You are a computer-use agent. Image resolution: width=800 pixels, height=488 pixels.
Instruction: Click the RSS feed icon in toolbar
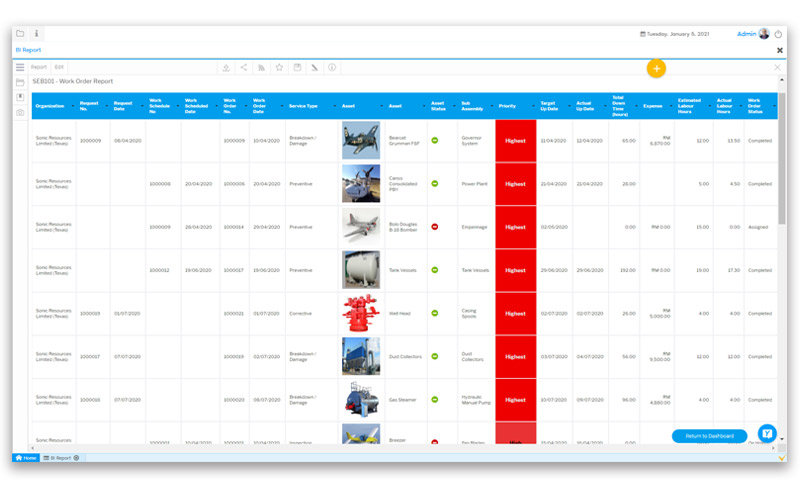(262, 67)
